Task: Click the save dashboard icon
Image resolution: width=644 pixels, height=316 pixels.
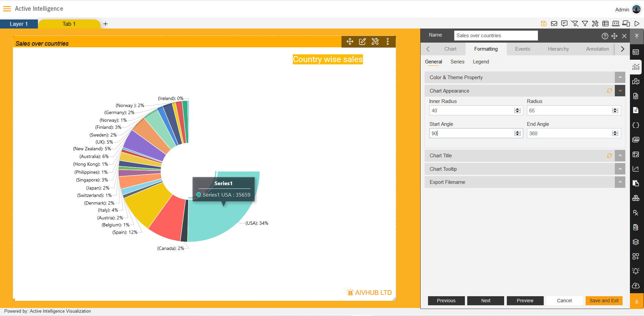Action: point(544,23)
